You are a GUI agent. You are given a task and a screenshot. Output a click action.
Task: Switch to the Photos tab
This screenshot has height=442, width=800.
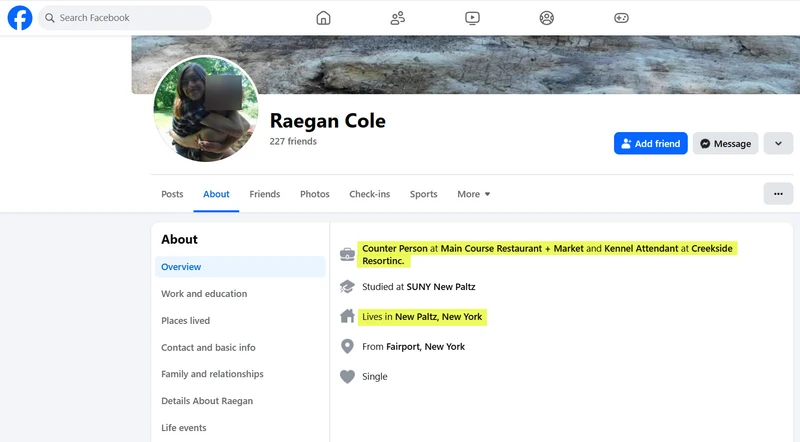314,194
